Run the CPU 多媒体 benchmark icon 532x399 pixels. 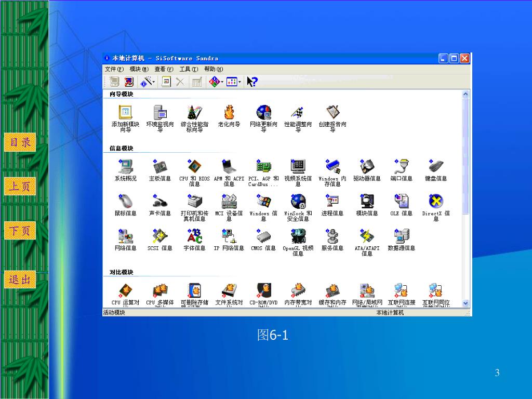point(160,291)
